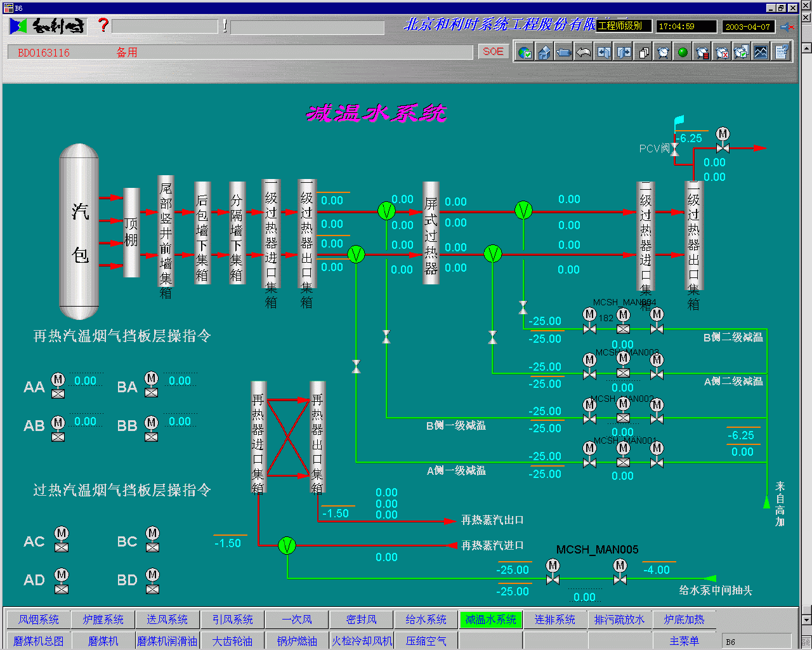Select the BB damper motor actuator
The image size is (812, 650).
151,428
